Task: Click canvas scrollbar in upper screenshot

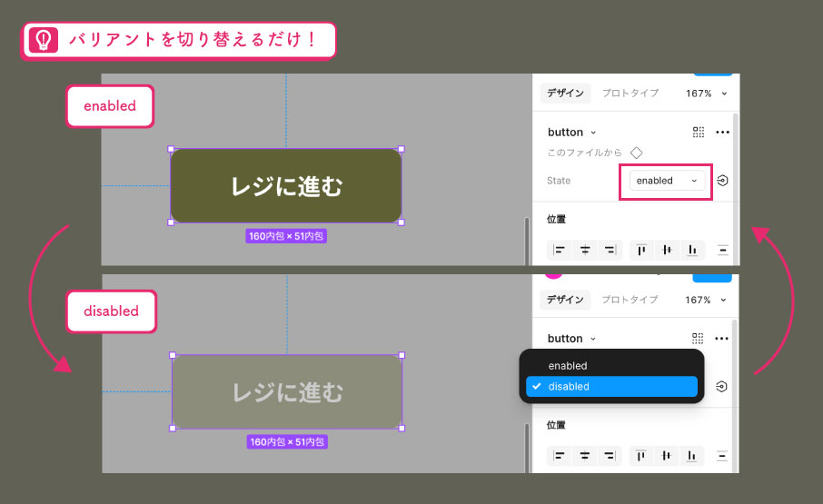Action: (x=527, y=242)
